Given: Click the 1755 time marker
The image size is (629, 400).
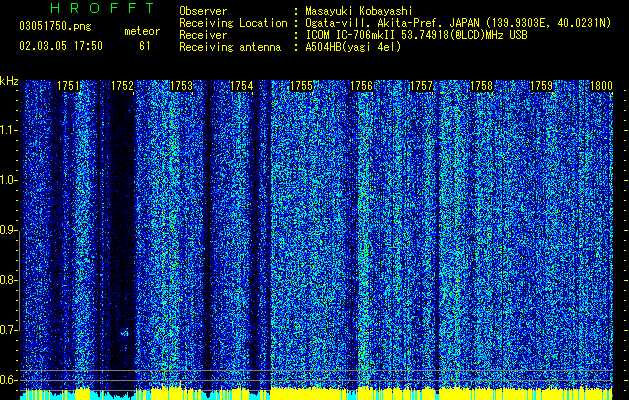Looking at the screenshot, I should 302,86.
